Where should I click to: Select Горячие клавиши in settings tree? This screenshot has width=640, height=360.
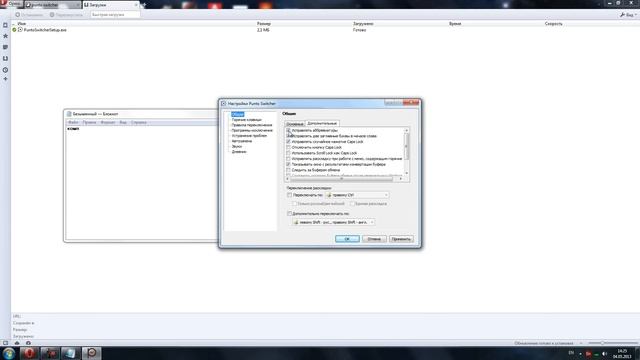(x=247, y=120)
